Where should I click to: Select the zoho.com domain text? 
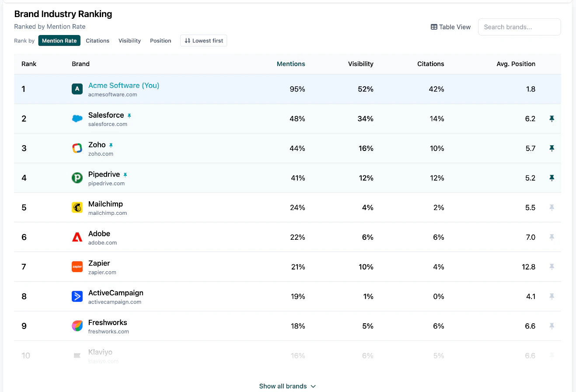coord(101,154)
